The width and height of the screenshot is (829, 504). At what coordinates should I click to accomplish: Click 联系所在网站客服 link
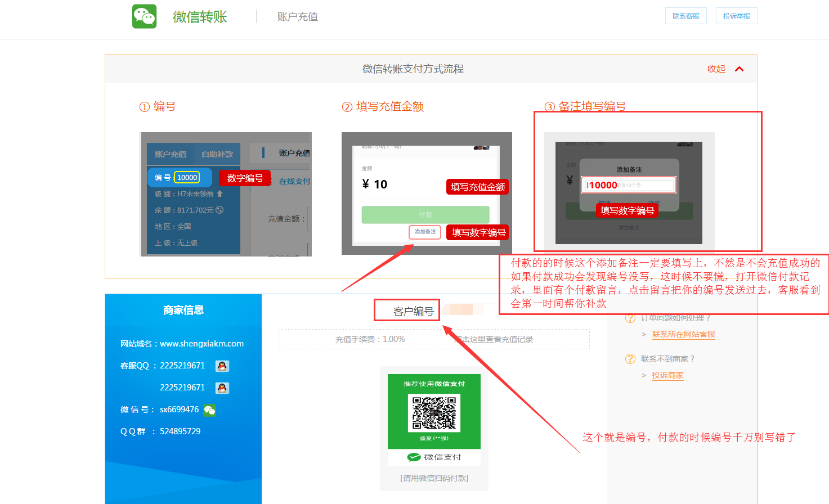[x=683, y=334]
